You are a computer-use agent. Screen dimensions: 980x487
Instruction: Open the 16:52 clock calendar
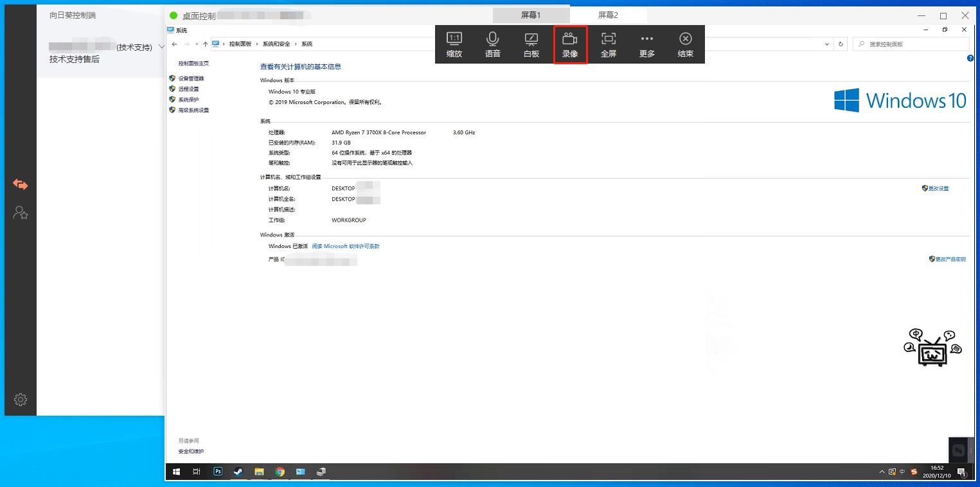click(x=937, y=472)
